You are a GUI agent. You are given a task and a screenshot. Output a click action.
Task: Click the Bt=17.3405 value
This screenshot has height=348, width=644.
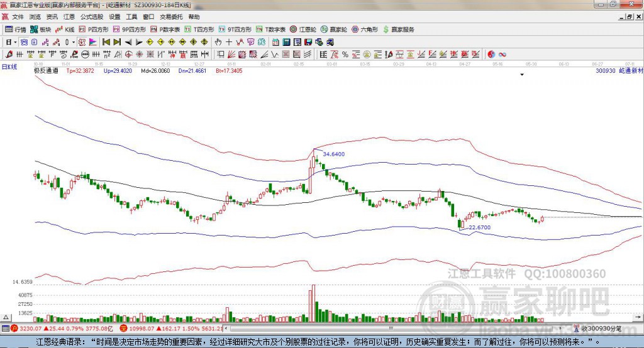pos(229,70)
